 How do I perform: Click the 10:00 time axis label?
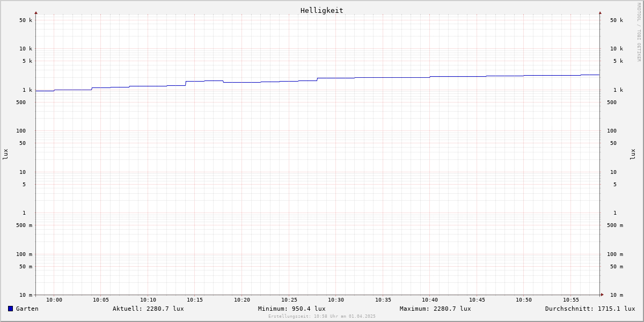[54, 300]
